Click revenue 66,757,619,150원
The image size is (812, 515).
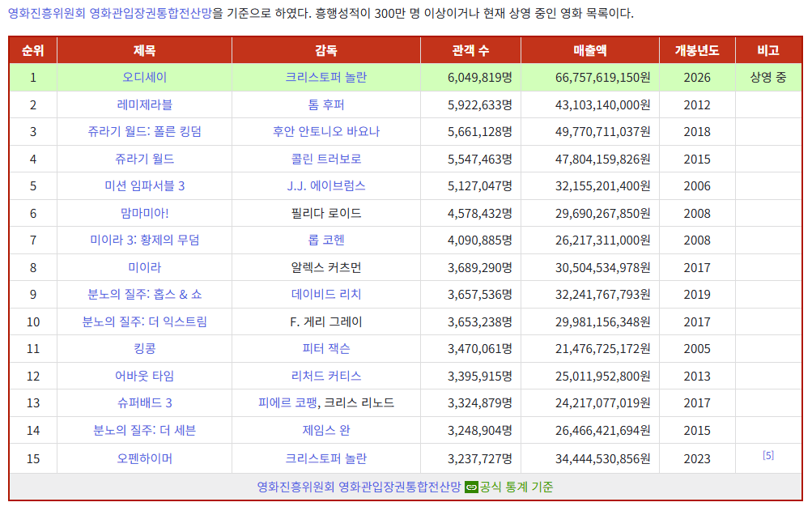click(603, 77)
